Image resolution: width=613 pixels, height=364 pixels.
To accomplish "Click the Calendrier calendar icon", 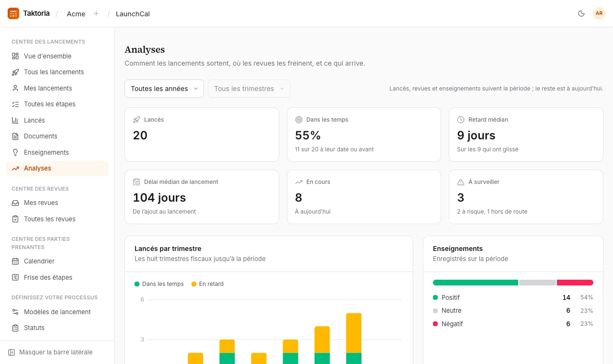I will 15,261.
